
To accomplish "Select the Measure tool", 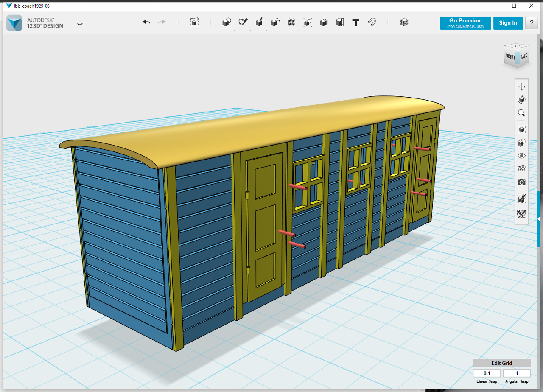I will click(340, 22).
